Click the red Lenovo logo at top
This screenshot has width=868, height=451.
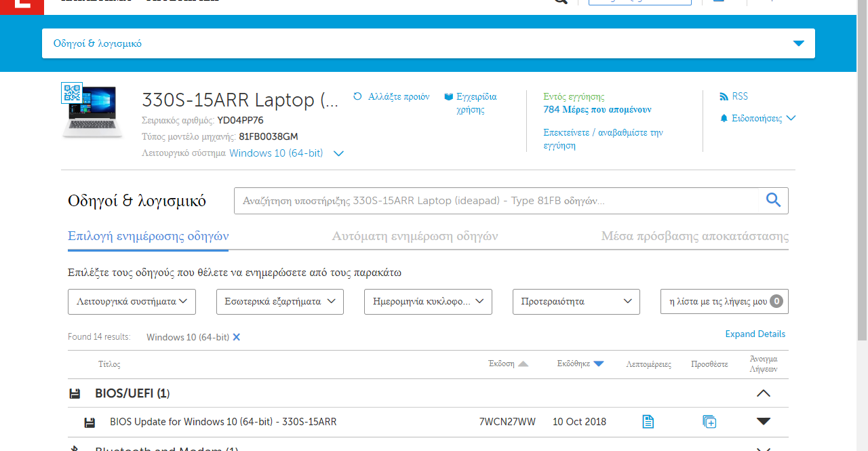22,7
